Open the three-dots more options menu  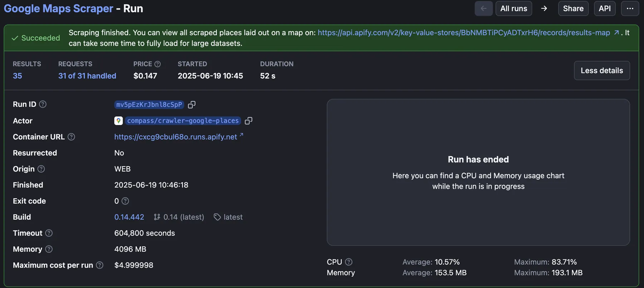point(630,9)
